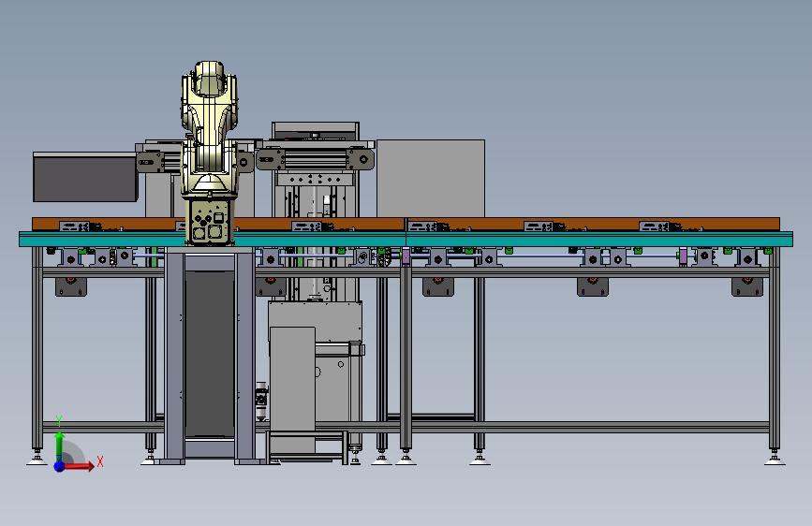Select the dark panel inside the robot pedestal
The height and width of the screenshot is (526, 812).
pyautogui.click(x=209, y=354)
